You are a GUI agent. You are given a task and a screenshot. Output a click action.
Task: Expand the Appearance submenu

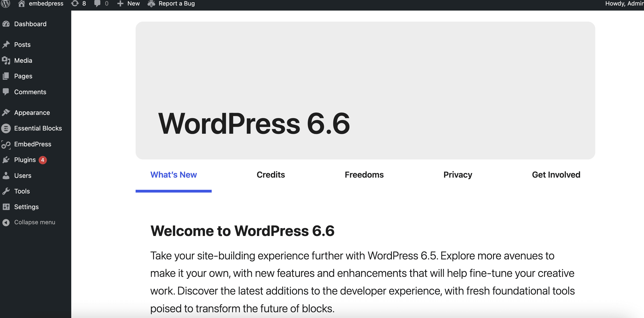[32, 112]
